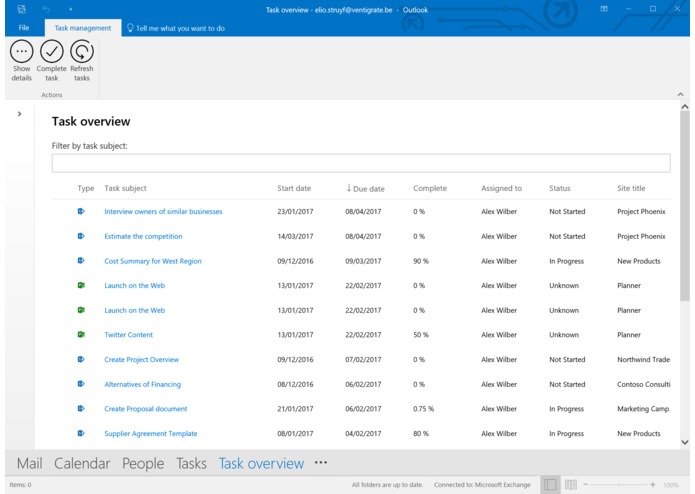This screenshot has height=494, width=695.
Task: Sort by Status column header
Action: click(x=560, y=188)
